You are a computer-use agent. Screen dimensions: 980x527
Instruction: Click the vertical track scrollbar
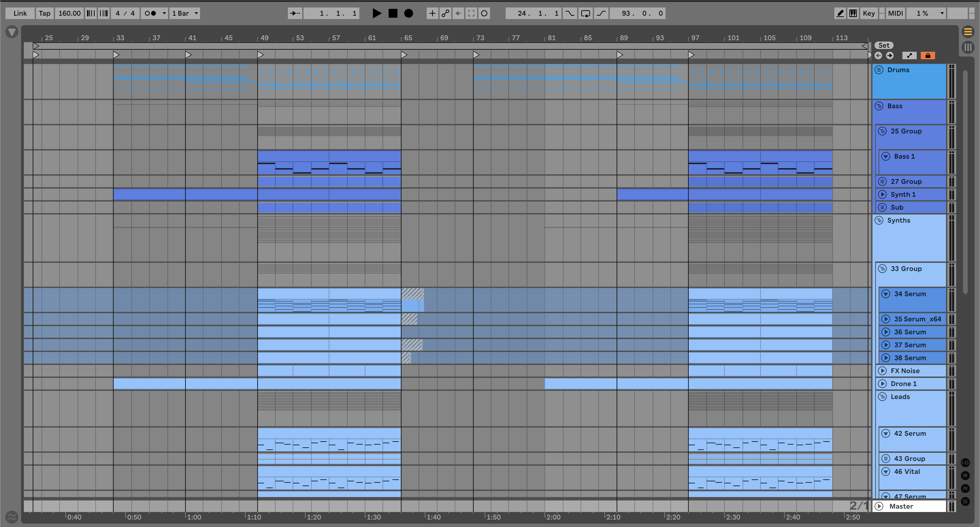click(x=965, y=182)
